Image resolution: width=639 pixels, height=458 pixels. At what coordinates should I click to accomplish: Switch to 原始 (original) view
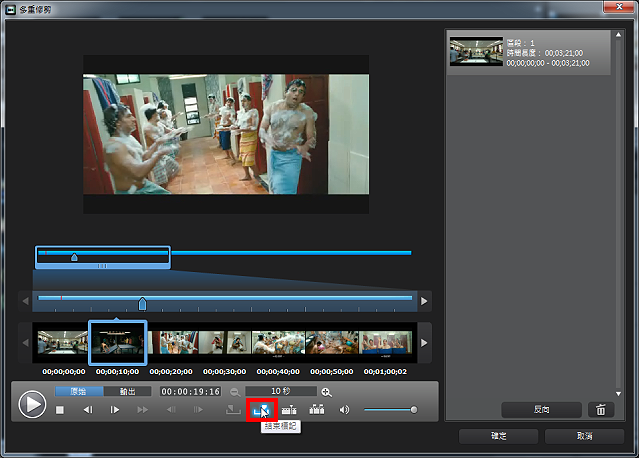79,392
